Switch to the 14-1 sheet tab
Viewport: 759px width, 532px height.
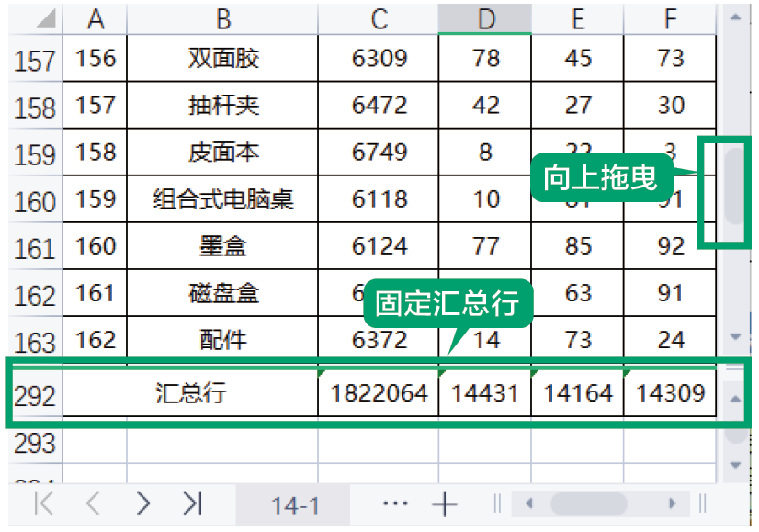click(294, 504)
